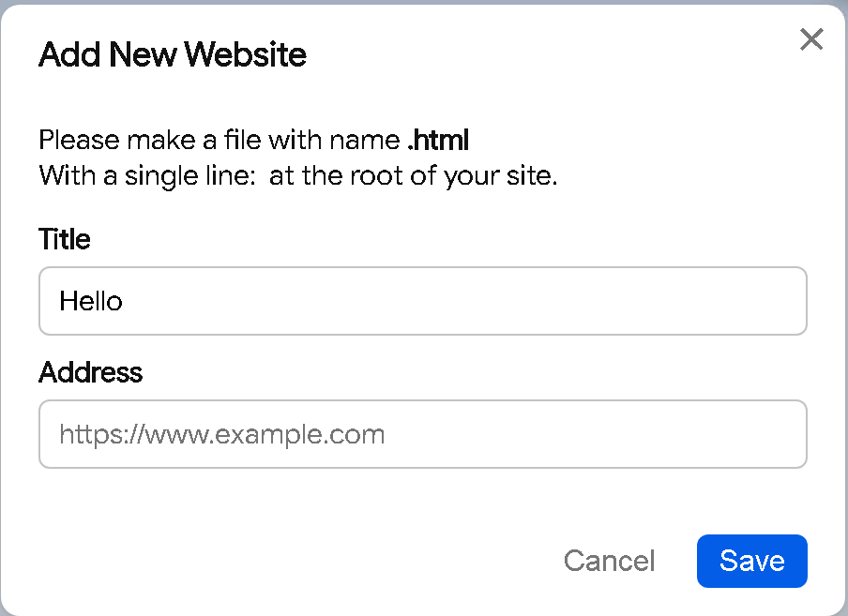The image size is (848, 616).
Task: Close the Add New Website dialog
Action: coord(810,39)
